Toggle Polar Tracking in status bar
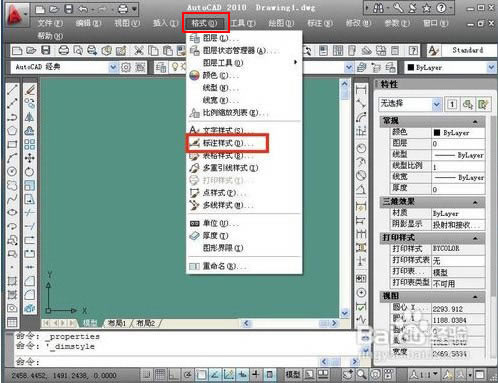Image resolution: width=498 pixels, height=383 pixels. point(188,375)
